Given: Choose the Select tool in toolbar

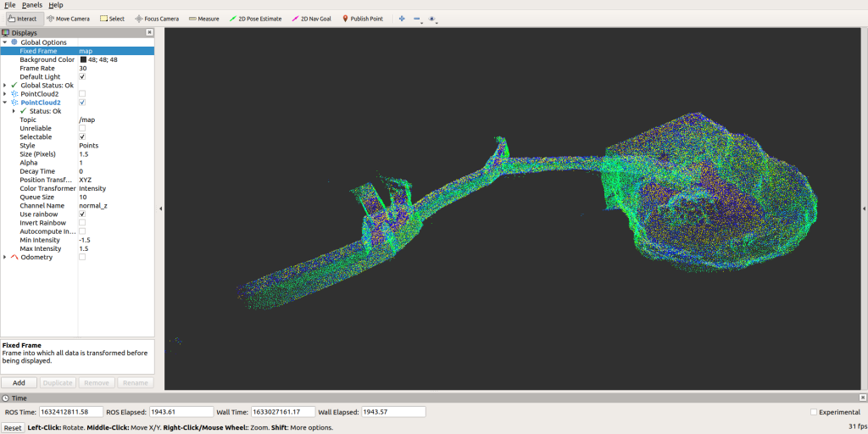Looking at the screenshot, I should (x=112, y=19).
